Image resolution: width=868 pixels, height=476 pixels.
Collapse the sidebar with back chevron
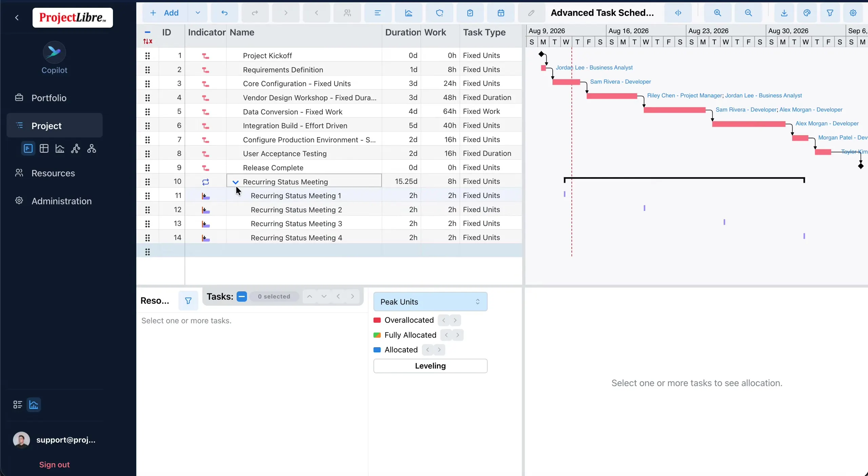coord(17,18)
